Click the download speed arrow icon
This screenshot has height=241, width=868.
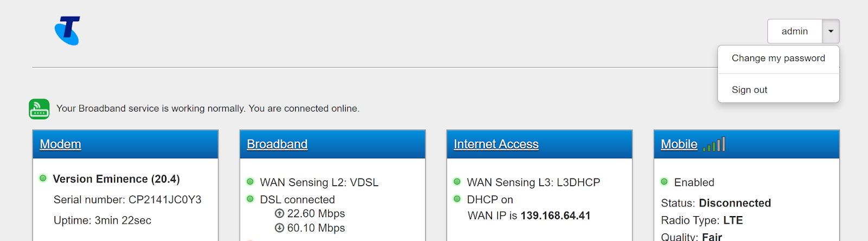click(279, 228)
